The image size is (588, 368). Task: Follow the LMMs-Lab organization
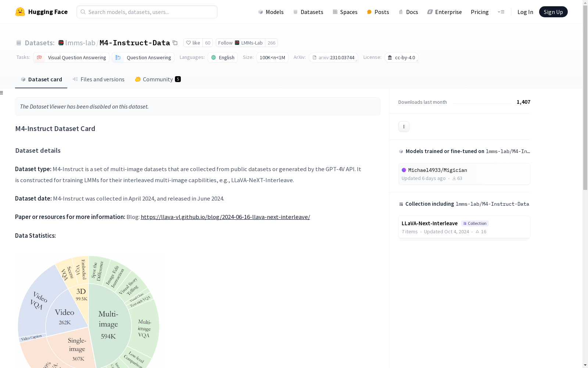tap(240, 43)
